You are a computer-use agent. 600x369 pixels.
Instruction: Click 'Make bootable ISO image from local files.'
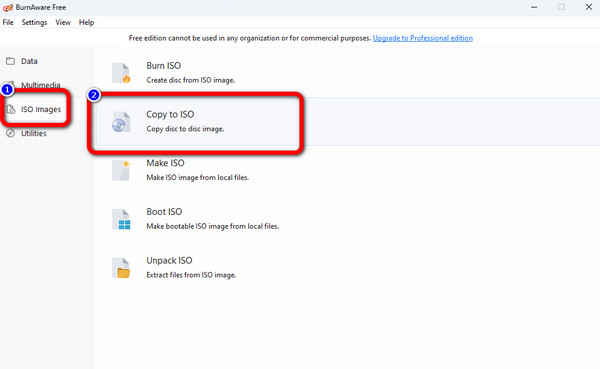[213, 226]
